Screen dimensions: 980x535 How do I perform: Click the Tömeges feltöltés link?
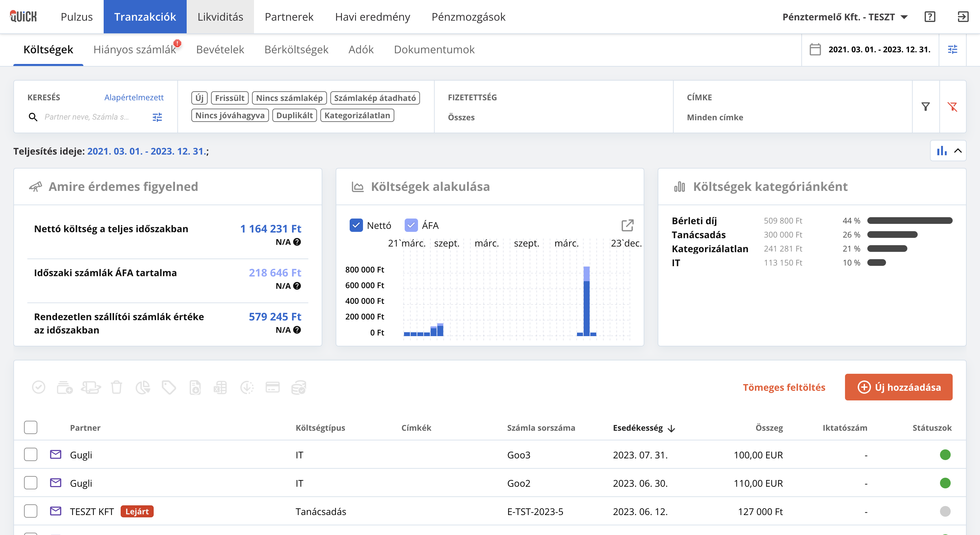[784, 387]
